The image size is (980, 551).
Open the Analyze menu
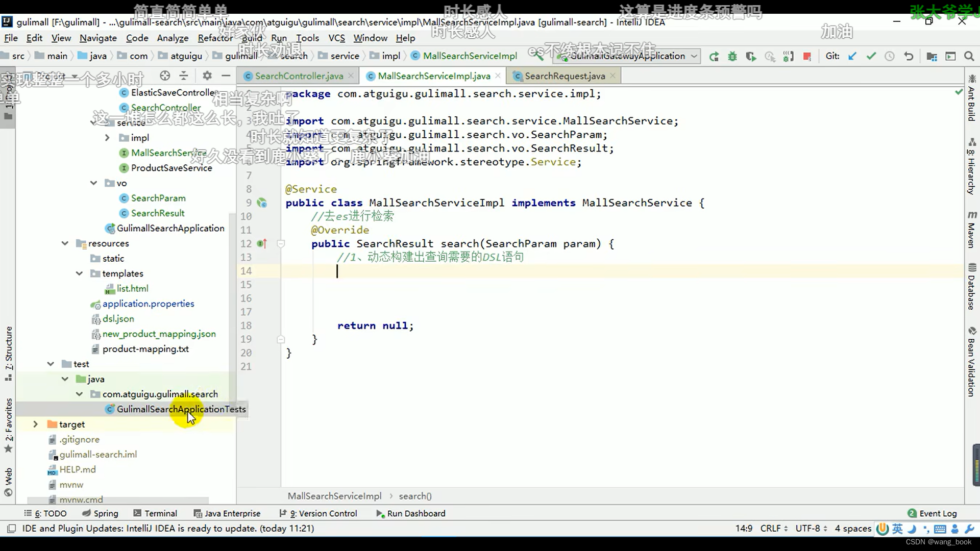click(173, 38)
